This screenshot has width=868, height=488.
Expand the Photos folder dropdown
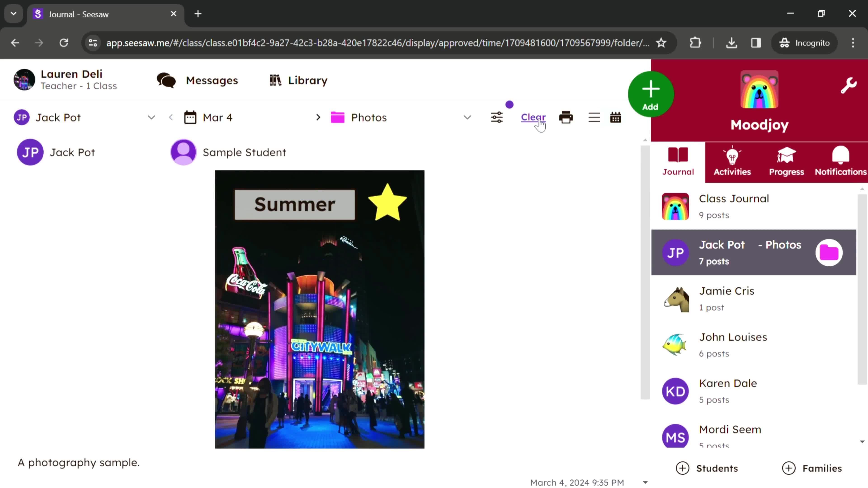click(467, 117)
